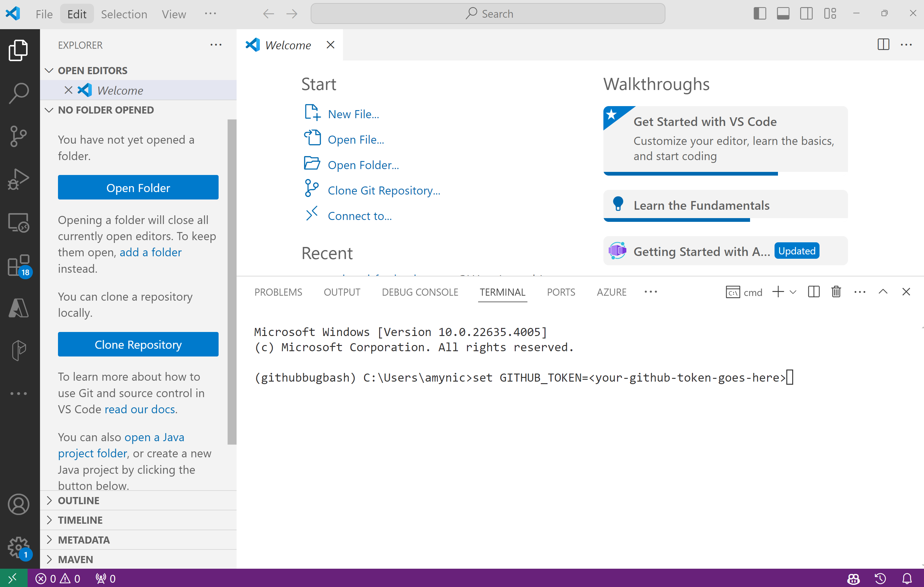Click the Explorer sidebar vertical scrollbar
Image resolution: width=924 pixels, height=587 pixels.
[x=232, y=281]
